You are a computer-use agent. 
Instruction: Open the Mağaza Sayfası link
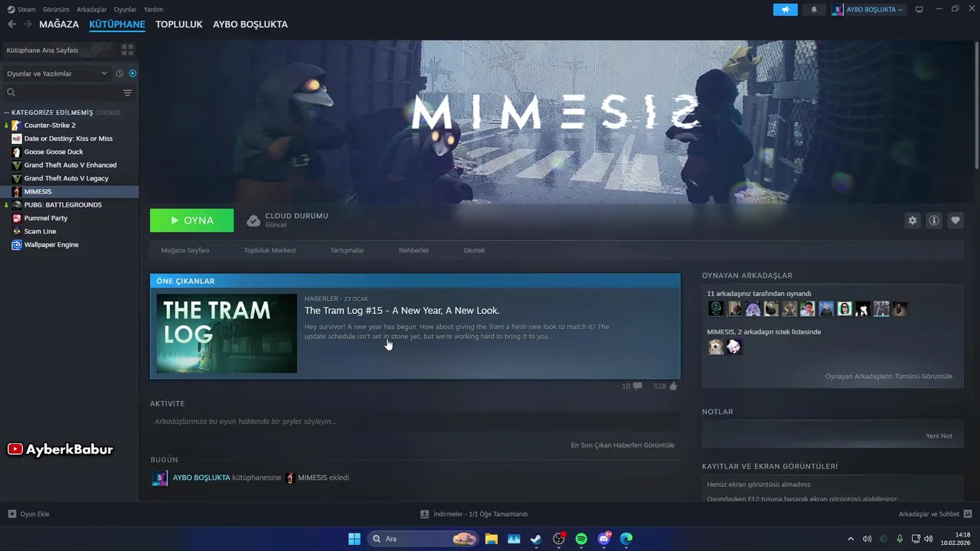[x=185, y=250]
